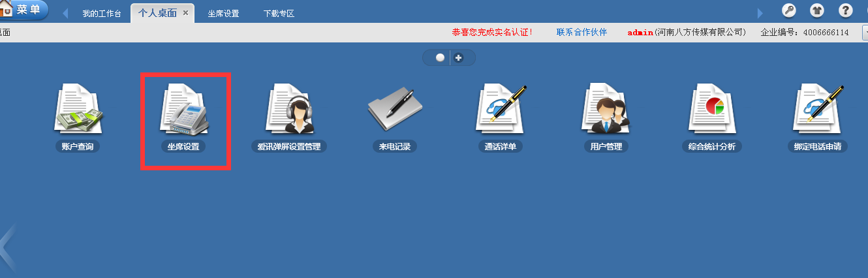This screenshot has width=868, height=278.
Task: Open the 坐席设置 telephone icon
Action: tap(183, 110)
